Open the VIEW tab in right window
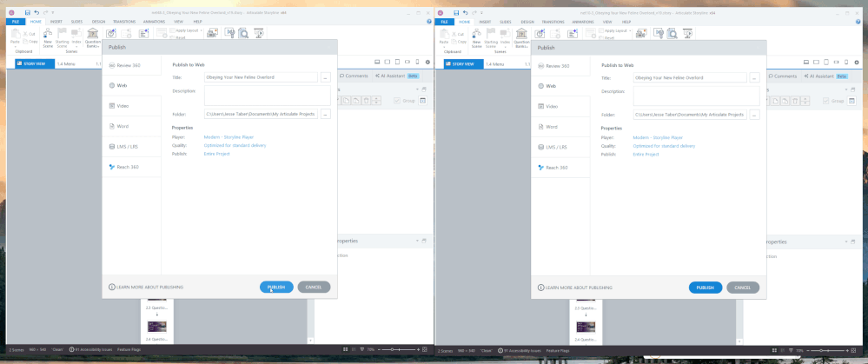Image resolution: width=868 pixels, height=364 pixels. 607,22
